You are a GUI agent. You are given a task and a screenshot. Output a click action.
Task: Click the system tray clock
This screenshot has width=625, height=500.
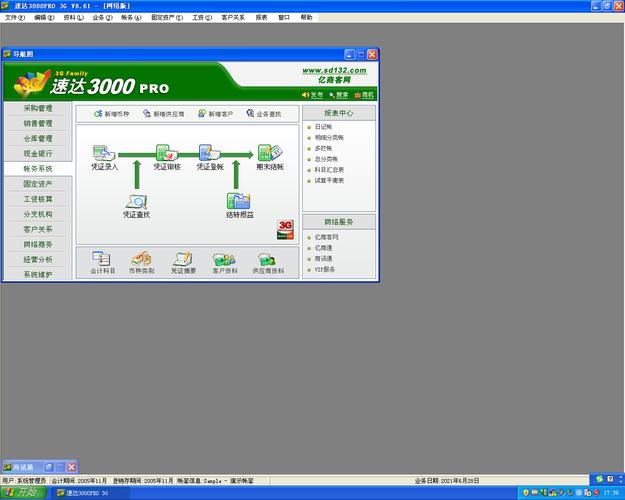[611, 493]
